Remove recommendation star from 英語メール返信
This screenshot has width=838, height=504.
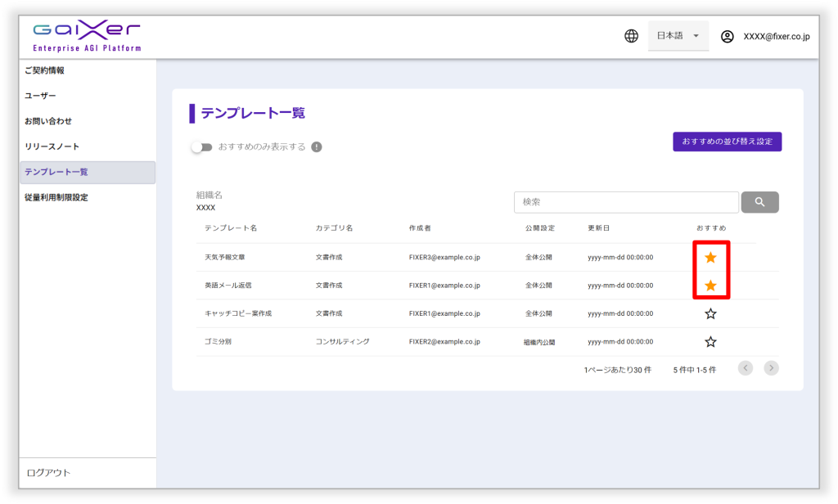tap(710, 286)
